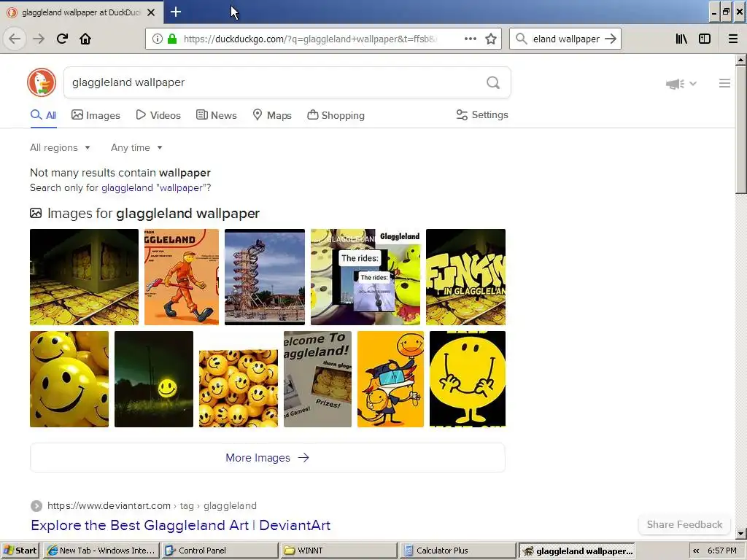Click the toolbar search box text
This screenshot has height=560, width=747.
coord(566,39)
